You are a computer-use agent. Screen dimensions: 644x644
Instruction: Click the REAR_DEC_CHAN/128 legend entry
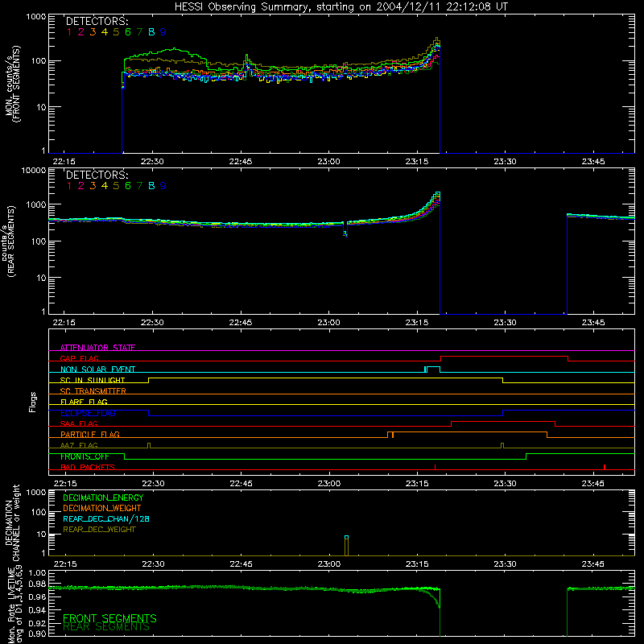tap(106, 518)
